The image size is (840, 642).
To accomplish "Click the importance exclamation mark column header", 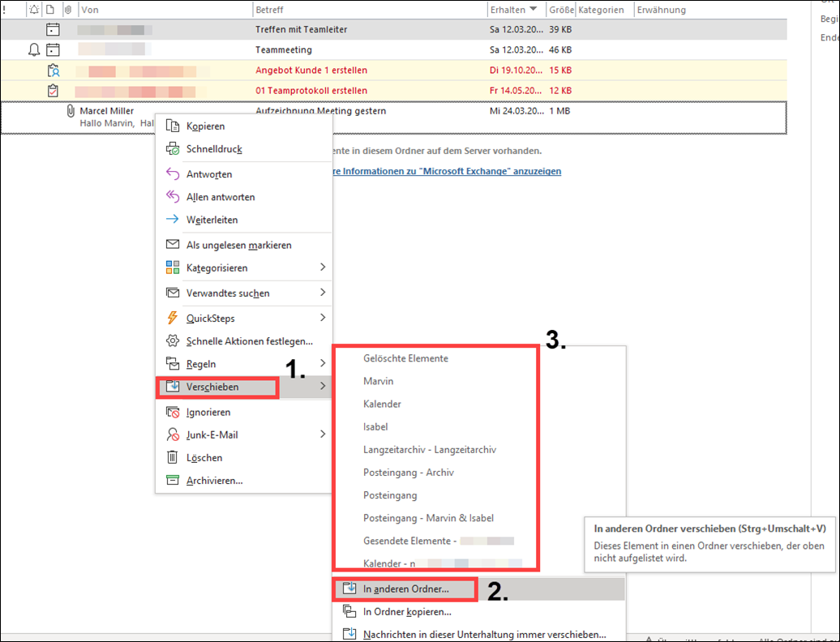I will click(x=5, y=10).
